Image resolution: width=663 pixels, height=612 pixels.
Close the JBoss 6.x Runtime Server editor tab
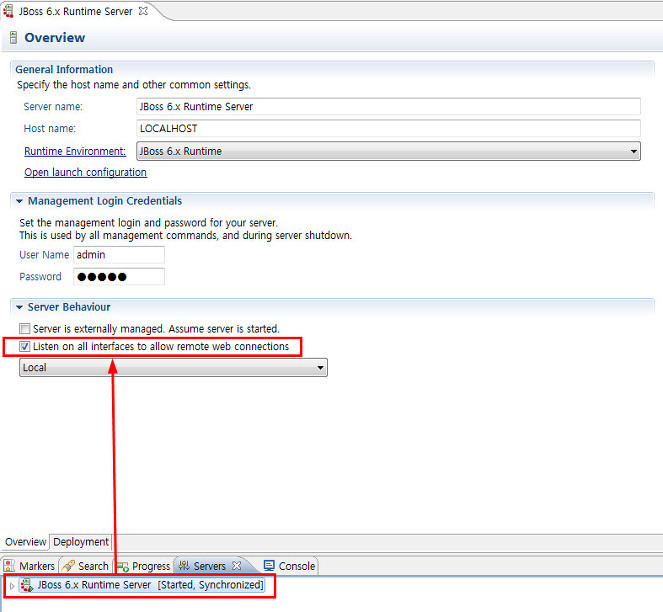pyautogui.click(x=143, y=11)
